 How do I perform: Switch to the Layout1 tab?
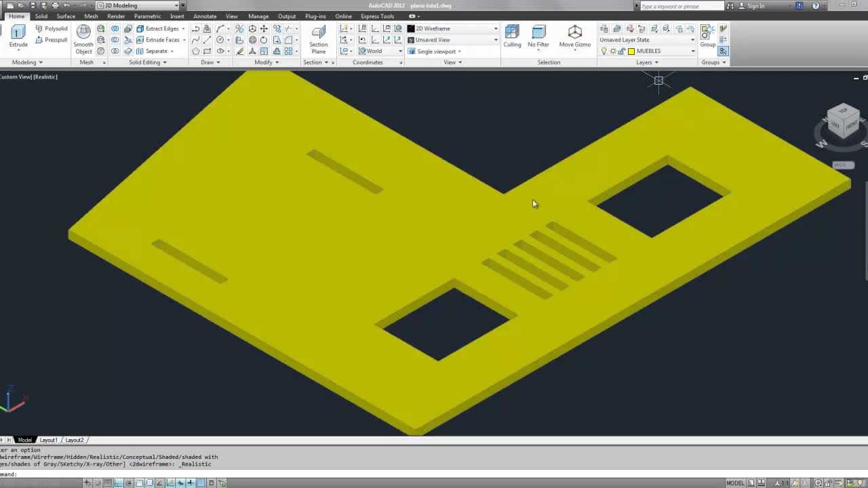click(48, 440)
